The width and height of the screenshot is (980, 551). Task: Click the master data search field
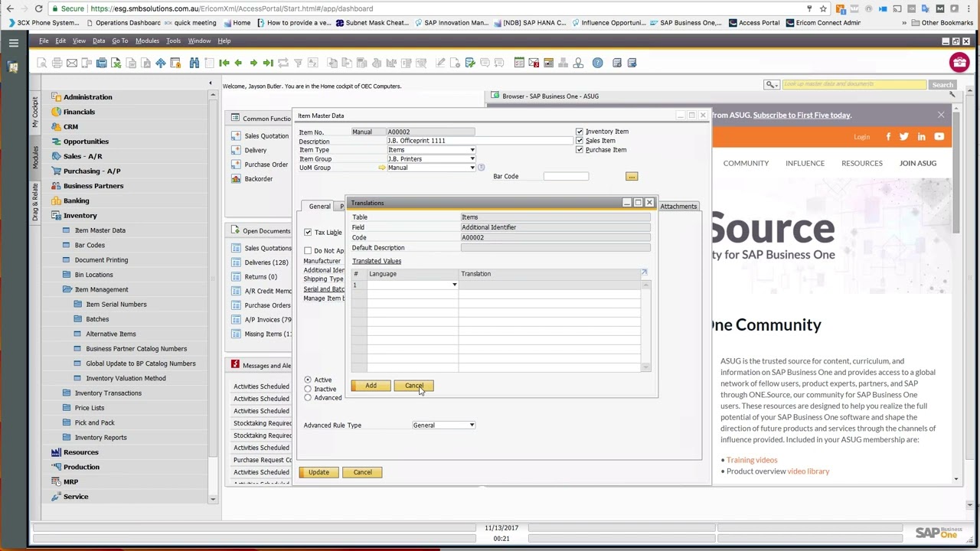pos(854,84)
